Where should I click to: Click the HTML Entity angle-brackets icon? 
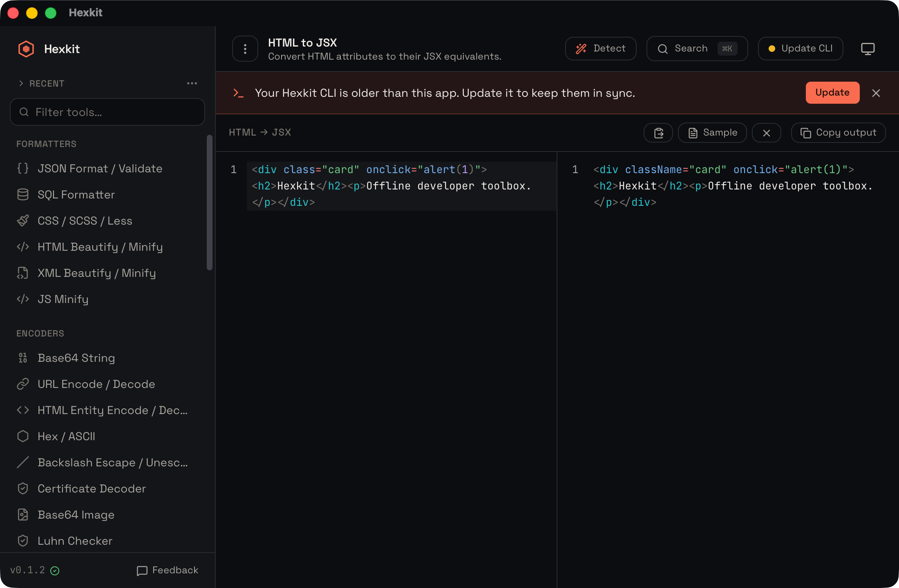[23, 410]
